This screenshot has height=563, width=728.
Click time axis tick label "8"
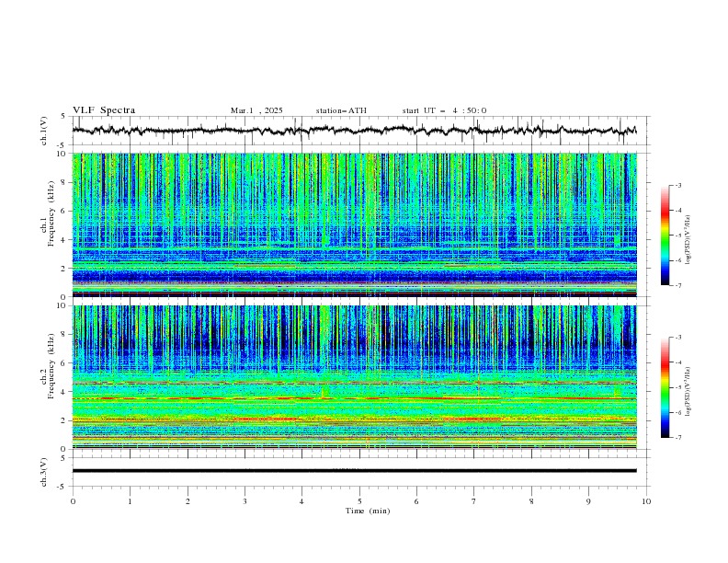[x=531, y=501]
